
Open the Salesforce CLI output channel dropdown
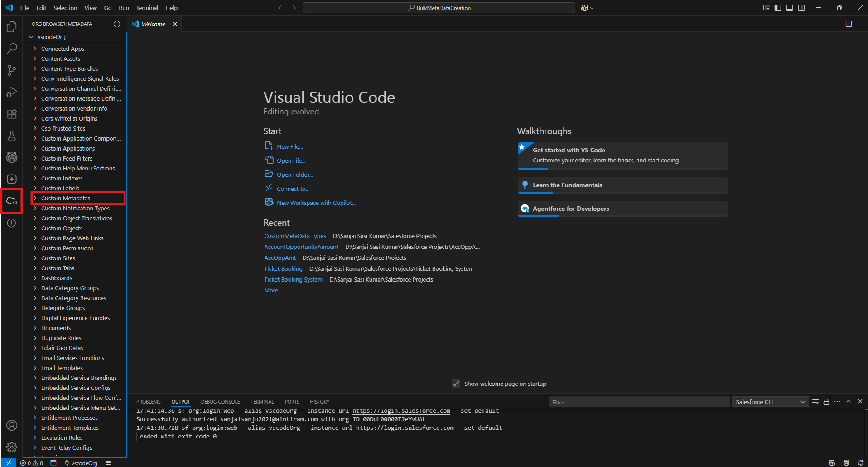coord(770,402)
